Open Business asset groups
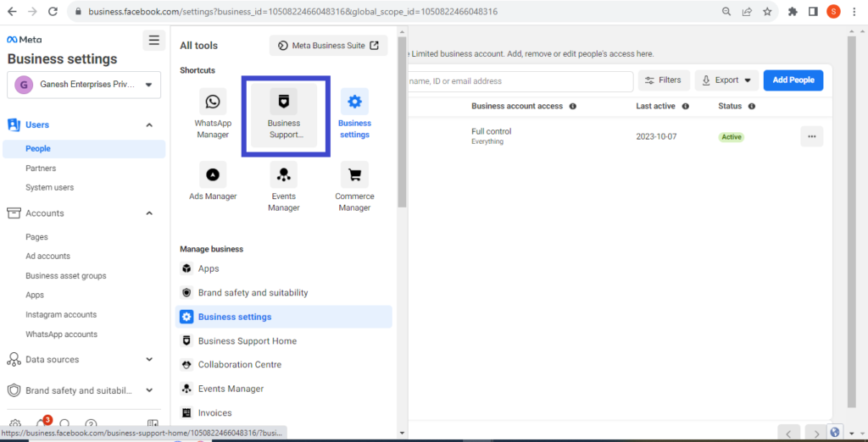 coord(66,275)
